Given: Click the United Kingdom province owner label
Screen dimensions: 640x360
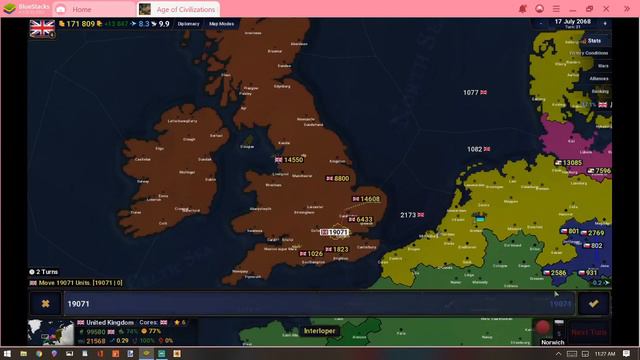Looking at the screenshot, I should pos(106,322).
